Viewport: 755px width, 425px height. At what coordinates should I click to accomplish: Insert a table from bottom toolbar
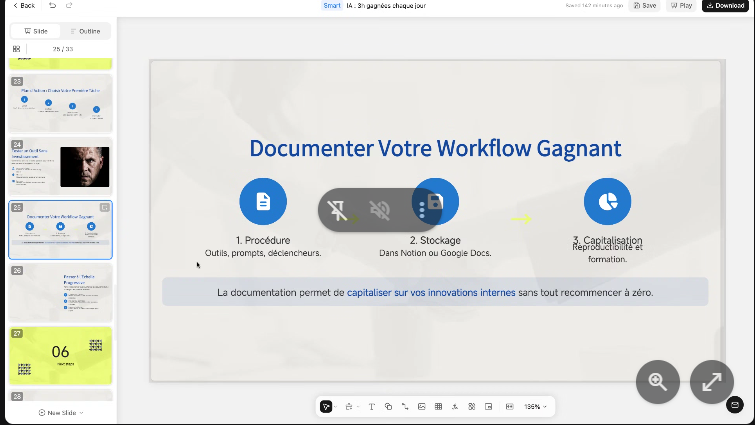(438, 407)
